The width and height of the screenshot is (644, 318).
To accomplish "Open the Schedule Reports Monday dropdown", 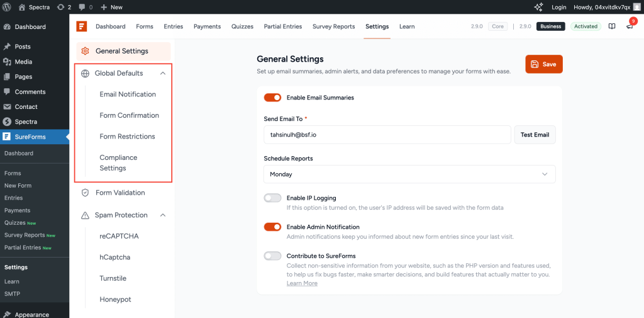I will tap(409, 174).
